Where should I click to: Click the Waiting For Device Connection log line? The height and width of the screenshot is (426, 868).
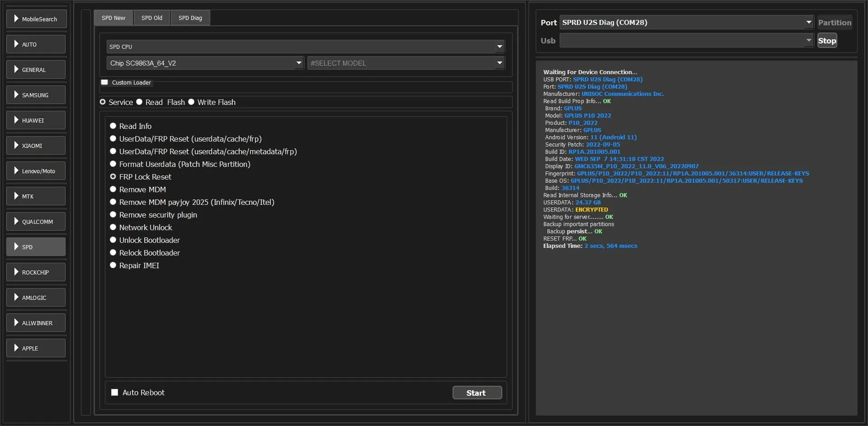coord(590,72)
